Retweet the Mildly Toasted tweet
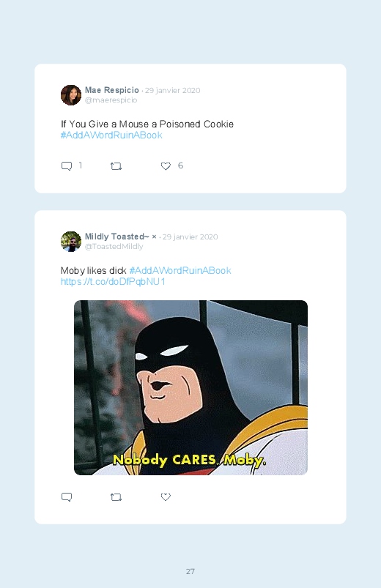 pos(116,497)
